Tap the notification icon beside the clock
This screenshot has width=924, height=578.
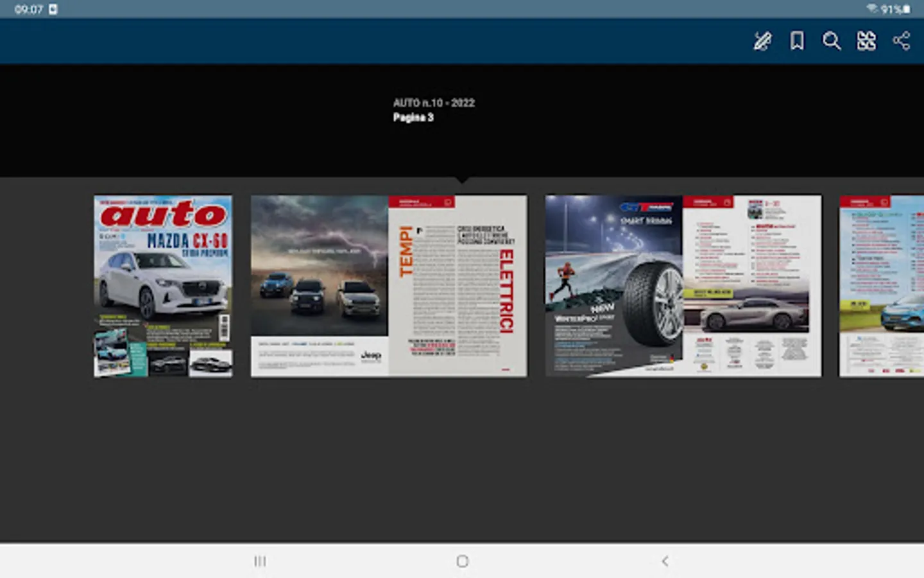pos(53,9)
